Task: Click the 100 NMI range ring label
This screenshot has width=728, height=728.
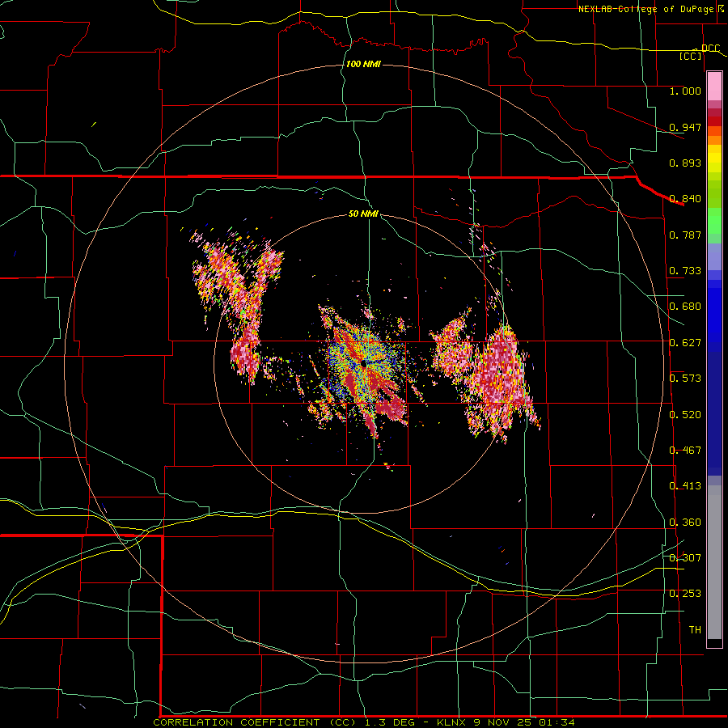Action: click(x=363, y=64)
